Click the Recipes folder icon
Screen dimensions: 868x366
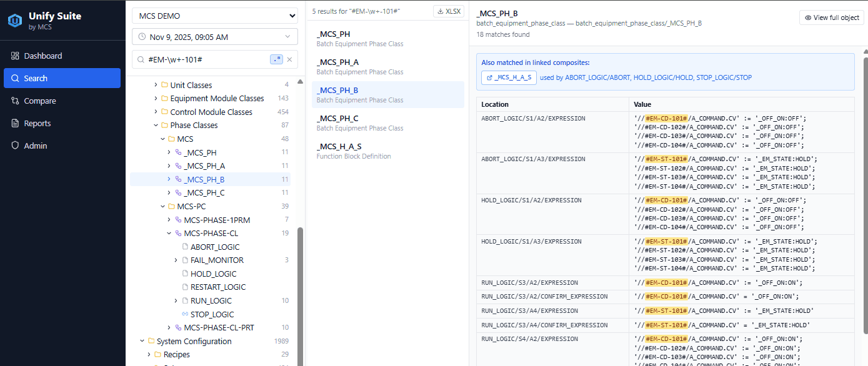pos(157,355)
